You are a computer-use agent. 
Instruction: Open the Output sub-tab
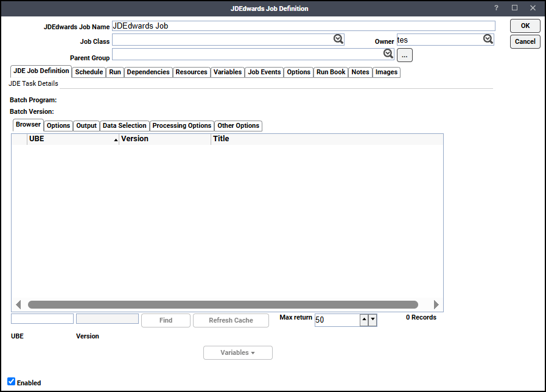86,125
